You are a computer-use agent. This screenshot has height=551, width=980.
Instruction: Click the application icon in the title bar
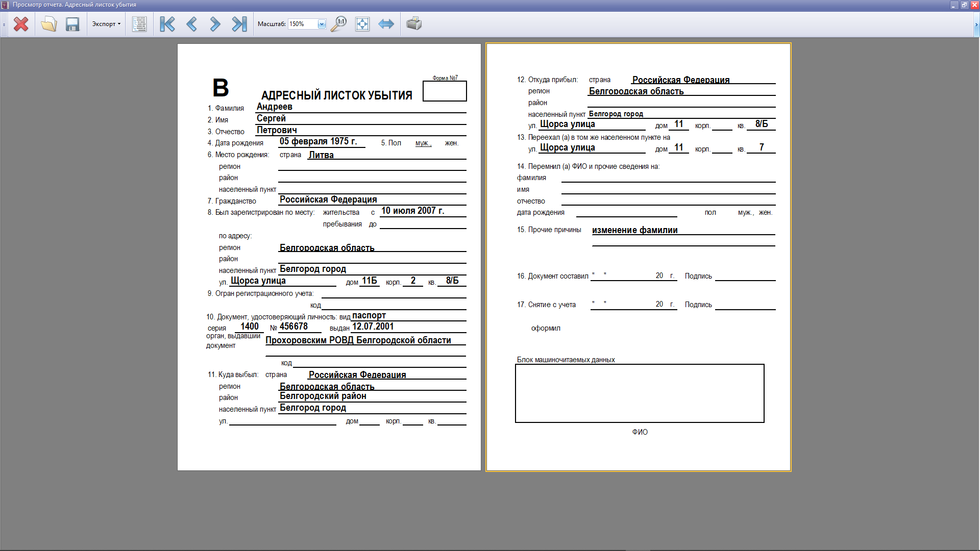[5, 5]
